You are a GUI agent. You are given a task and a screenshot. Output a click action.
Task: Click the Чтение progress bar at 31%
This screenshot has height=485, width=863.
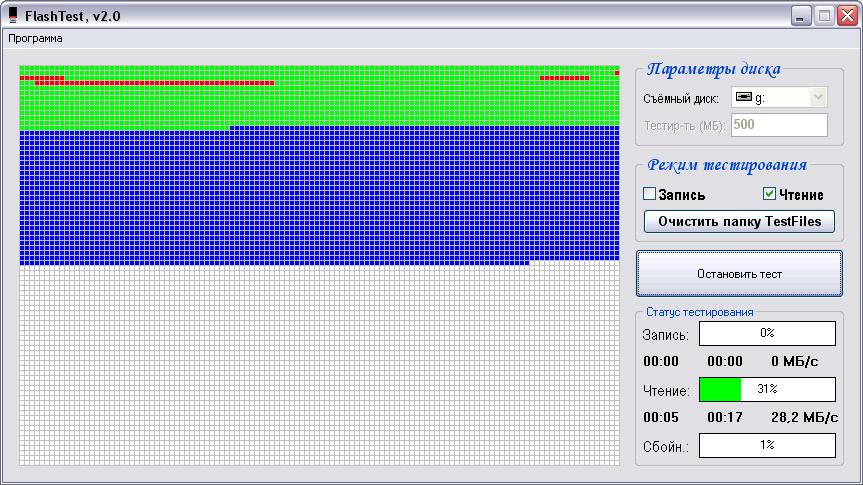click(x=766, y=389)
